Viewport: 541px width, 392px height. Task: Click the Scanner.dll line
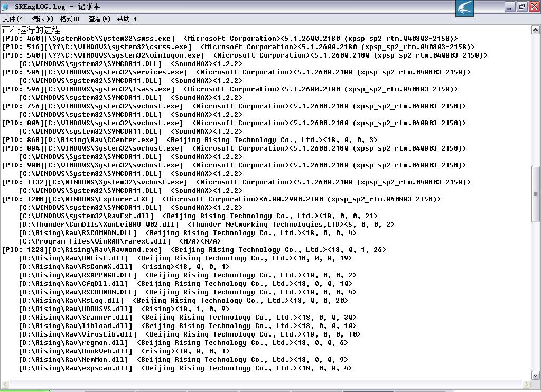(188, 318)
